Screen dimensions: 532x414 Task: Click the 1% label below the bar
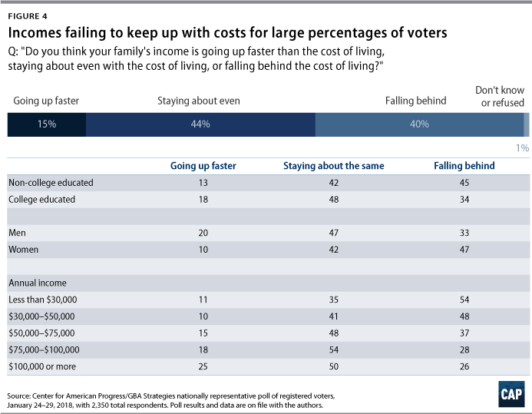523,148
